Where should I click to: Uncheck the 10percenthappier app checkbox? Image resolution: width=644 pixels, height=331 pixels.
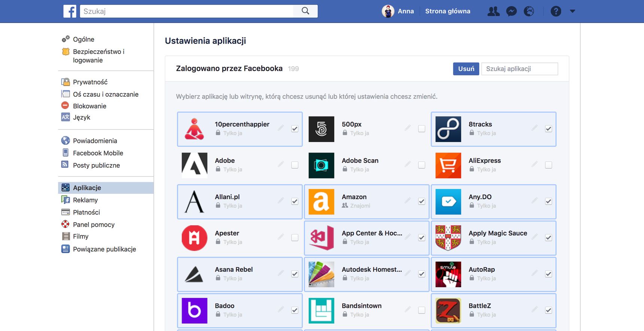click(x=295, y=129)
